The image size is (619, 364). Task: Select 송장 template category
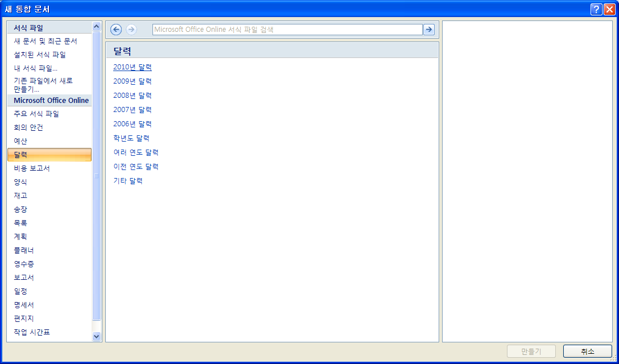pyautogui.click(x=49, y=209)
